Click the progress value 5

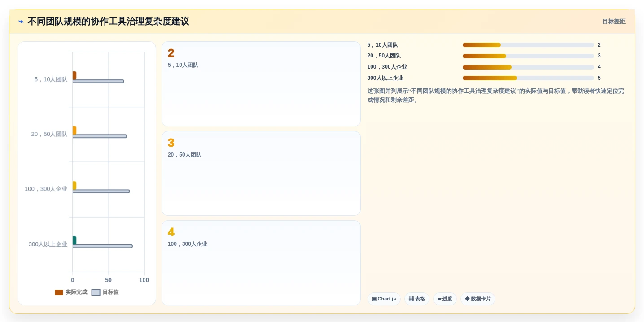coord(599,78)
